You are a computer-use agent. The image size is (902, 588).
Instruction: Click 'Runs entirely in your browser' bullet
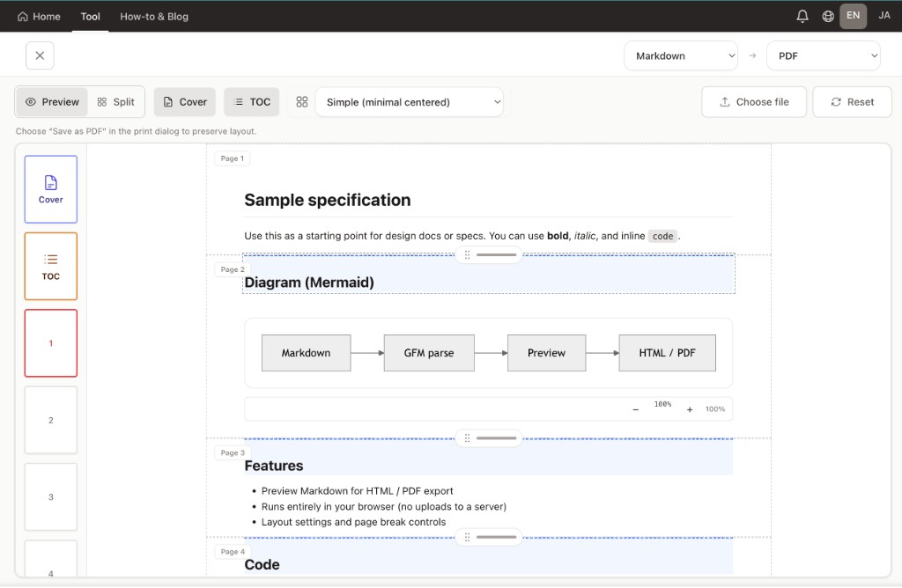pyautogui.click(x=384, y=506)
